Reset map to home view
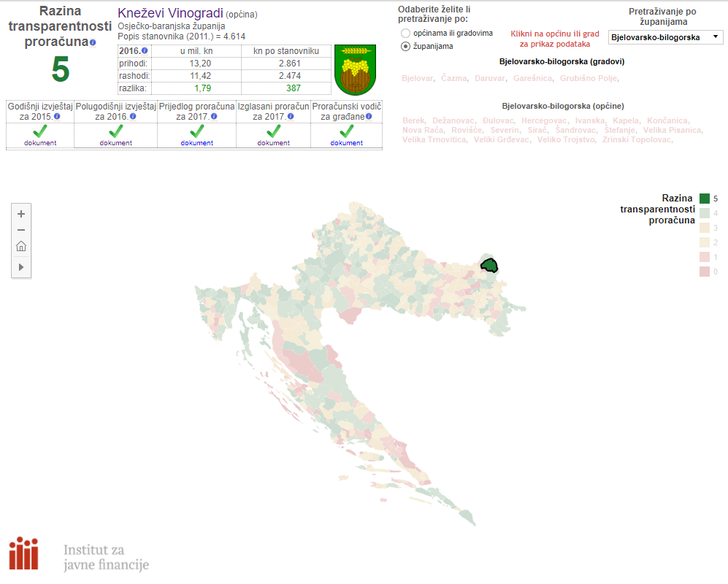This screenshot has height=584, width=728. tap(21, 247)
